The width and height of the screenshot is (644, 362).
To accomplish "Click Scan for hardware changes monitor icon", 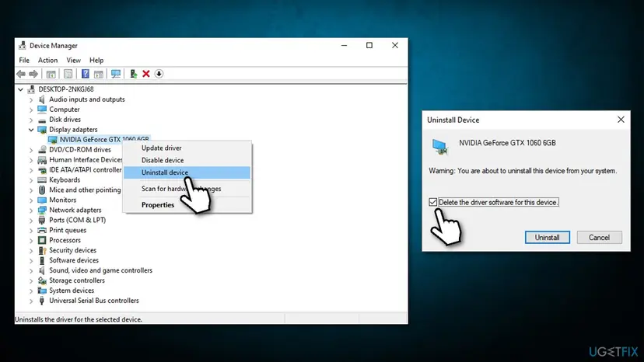I will (116, 74).
